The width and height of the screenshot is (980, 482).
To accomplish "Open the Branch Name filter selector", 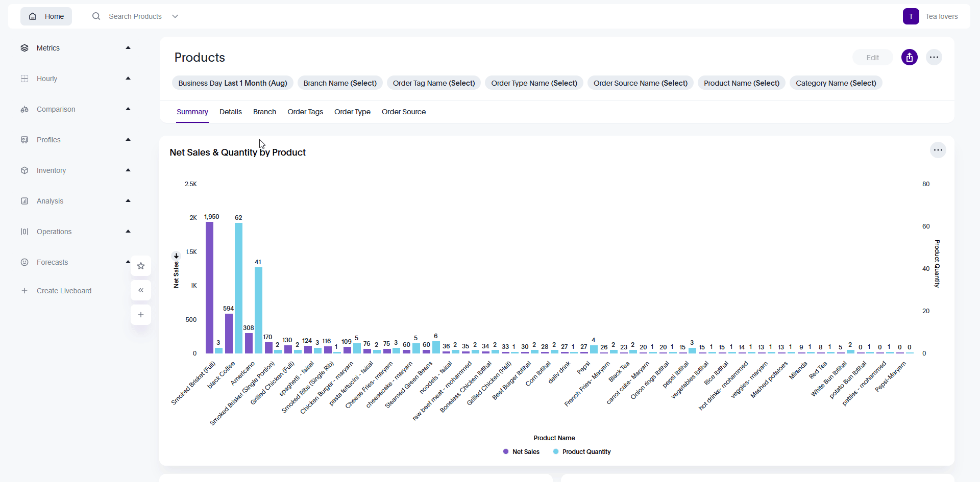I will click(340, 83).
